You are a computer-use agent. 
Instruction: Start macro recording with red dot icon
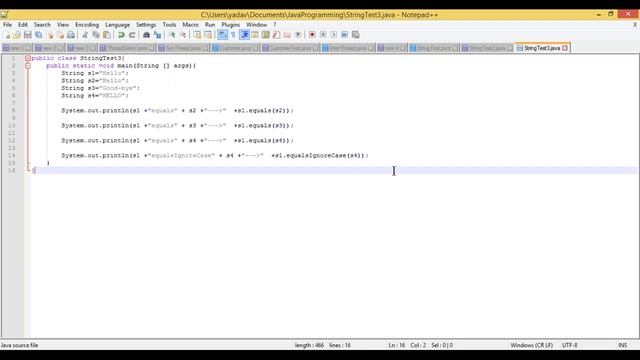pos(312,35)
